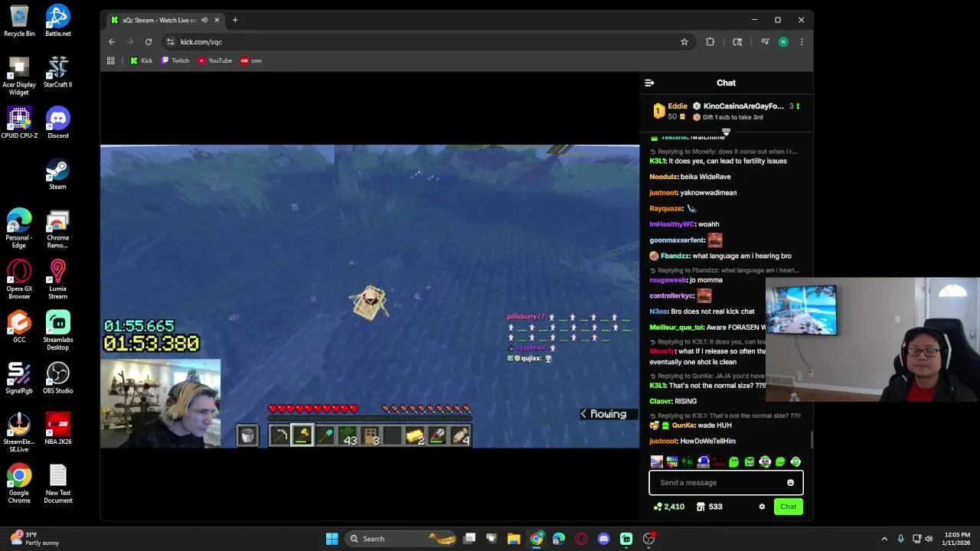Open Streamlabs Desktop shortcut
Screen dimensions: 980x551
57,331
